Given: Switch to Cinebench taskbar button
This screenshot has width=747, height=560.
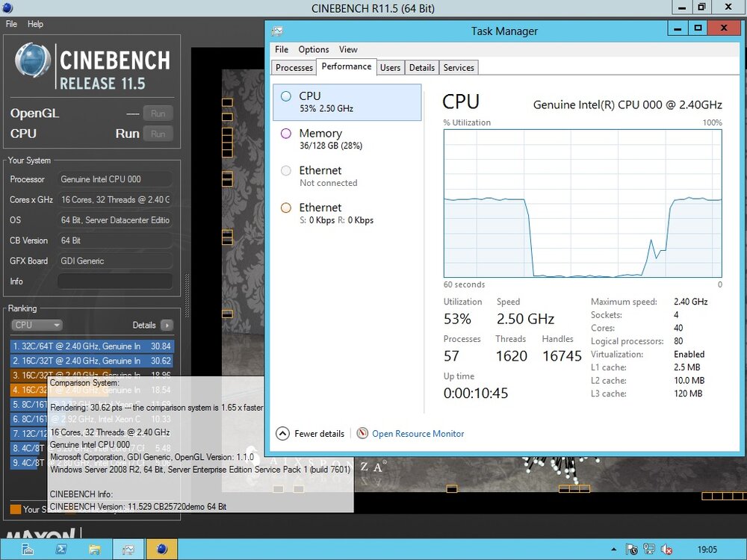Looking at the screenshot, I should (x=161, y=550).
